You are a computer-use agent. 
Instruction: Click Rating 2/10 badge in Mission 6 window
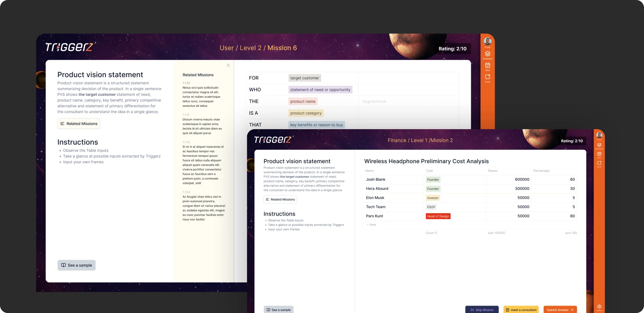(453, 49)
